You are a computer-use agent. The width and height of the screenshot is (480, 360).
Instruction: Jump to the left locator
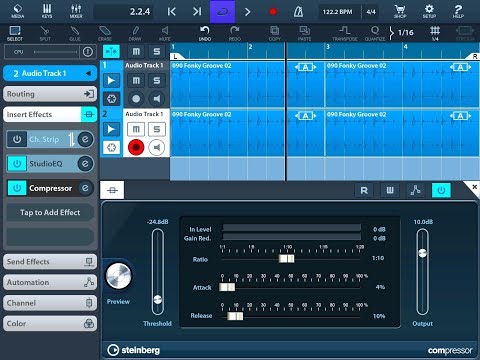[x=172, y=12]
